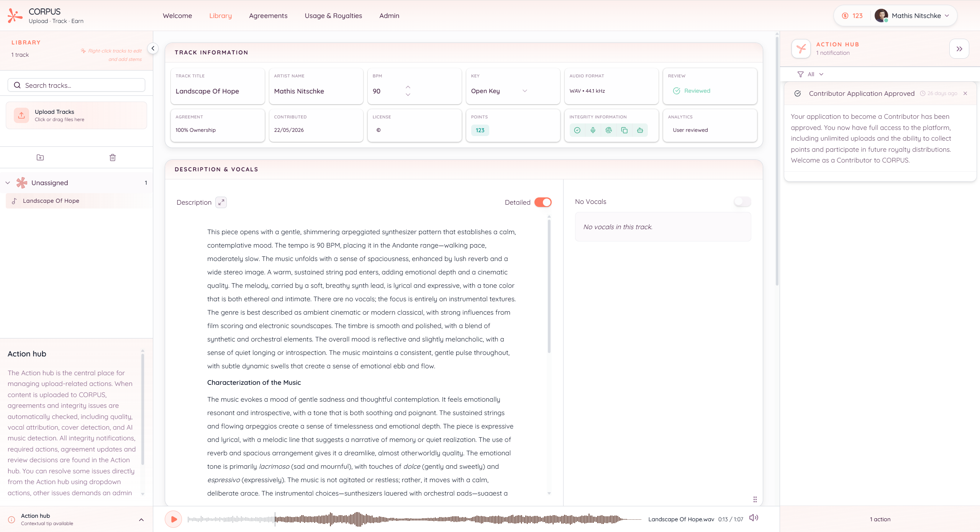Click the Track Title field Landscape Of Hope
This screenshot has height=532, width=980.
(x=207, y=91)
